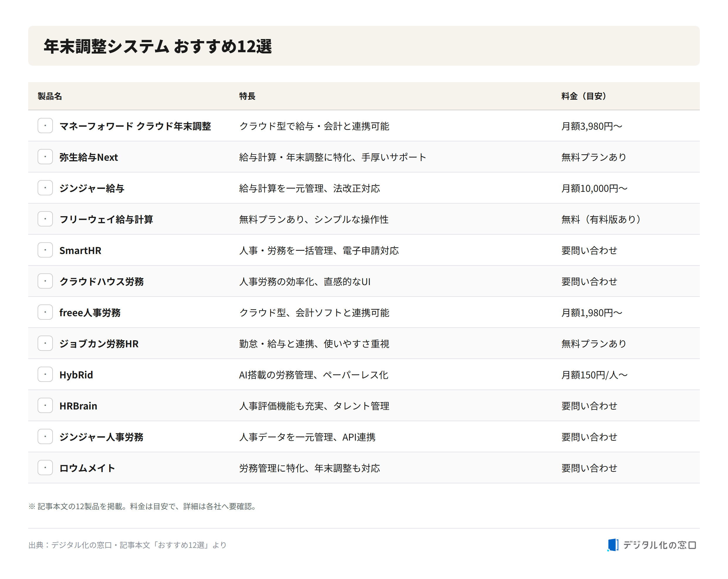The image size is (728, 579).
Task: Tick the checkbox for 弥生給与Next
Action: pos(45,157)
